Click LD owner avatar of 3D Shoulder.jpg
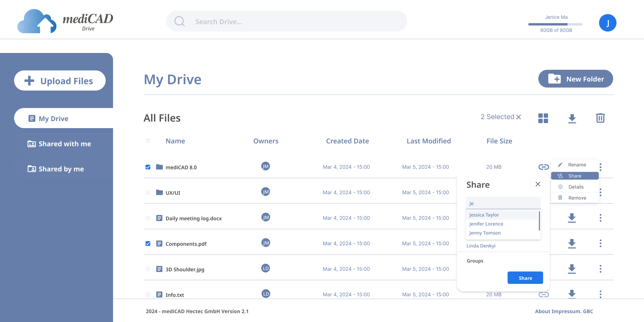644x322 pixels. 265,268
